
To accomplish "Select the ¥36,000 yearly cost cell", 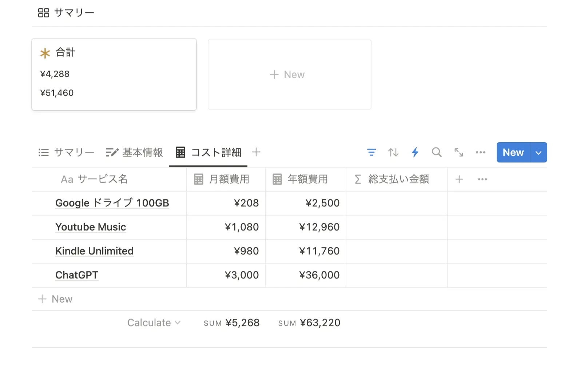I will pyautogui.click(x=306, y=275).
